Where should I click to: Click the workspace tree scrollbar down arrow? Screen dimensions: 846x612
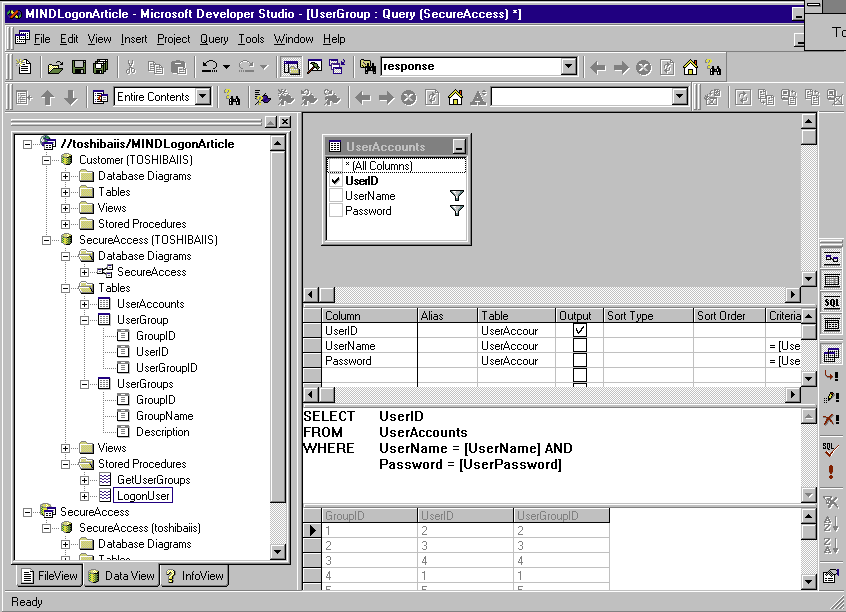(x=278, y=551)
